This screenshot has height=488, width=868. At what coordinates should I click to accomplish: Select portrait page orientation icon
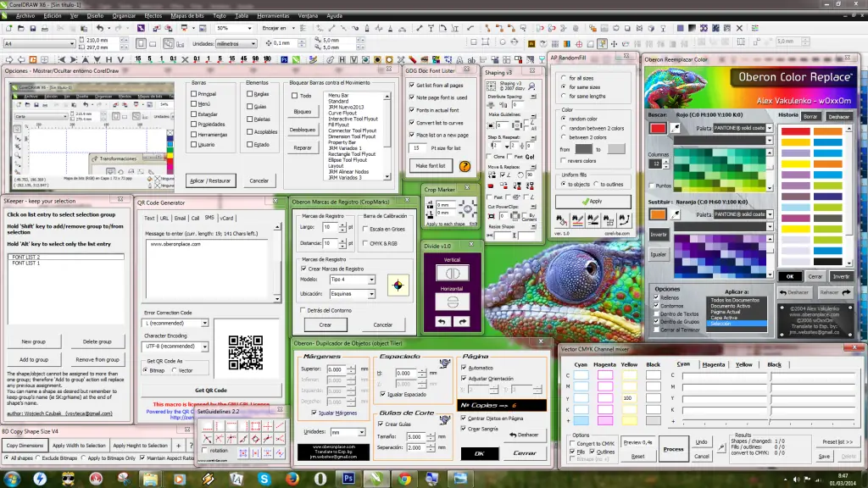click(142, 43)
